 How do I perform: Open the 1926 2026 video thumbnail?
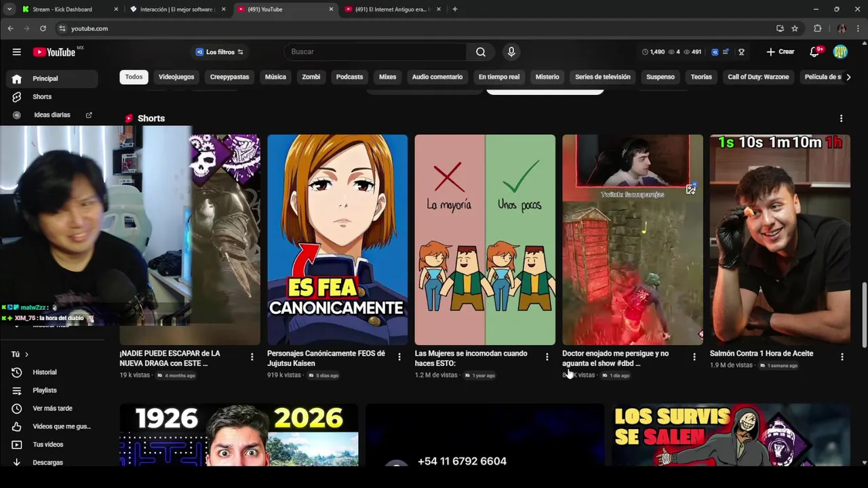239,435
